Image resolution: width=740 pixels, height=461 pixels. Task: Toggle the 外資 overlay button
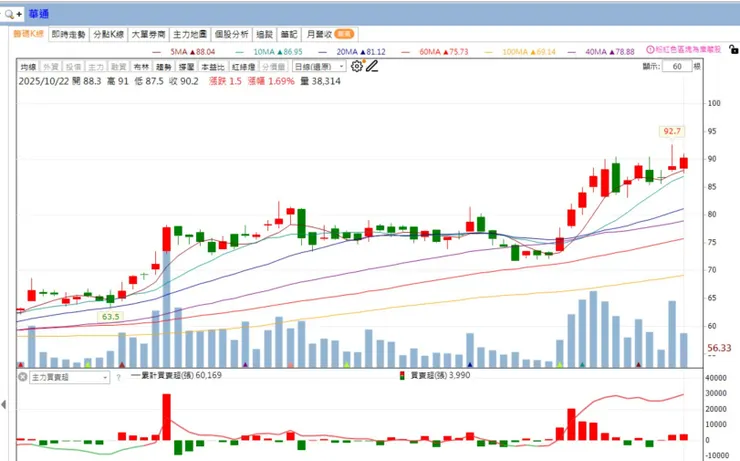[51, 67]
